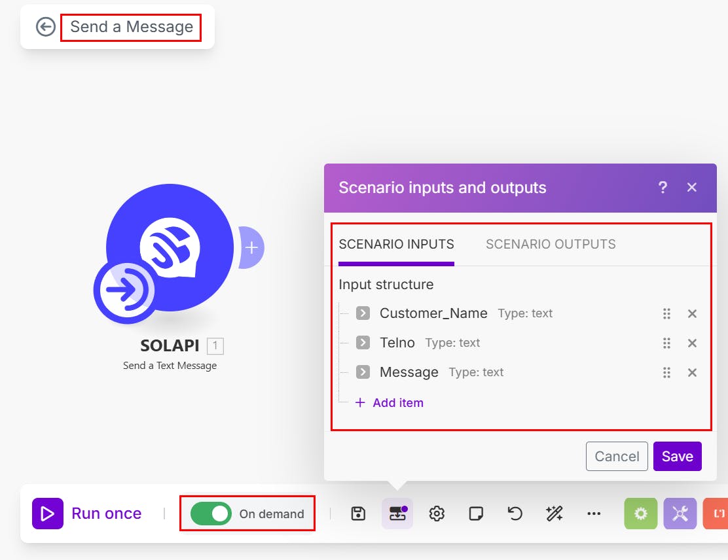Open help for Scenario inputs and outputs
Screen dimensions: 728x560
[x=663, y=188]
